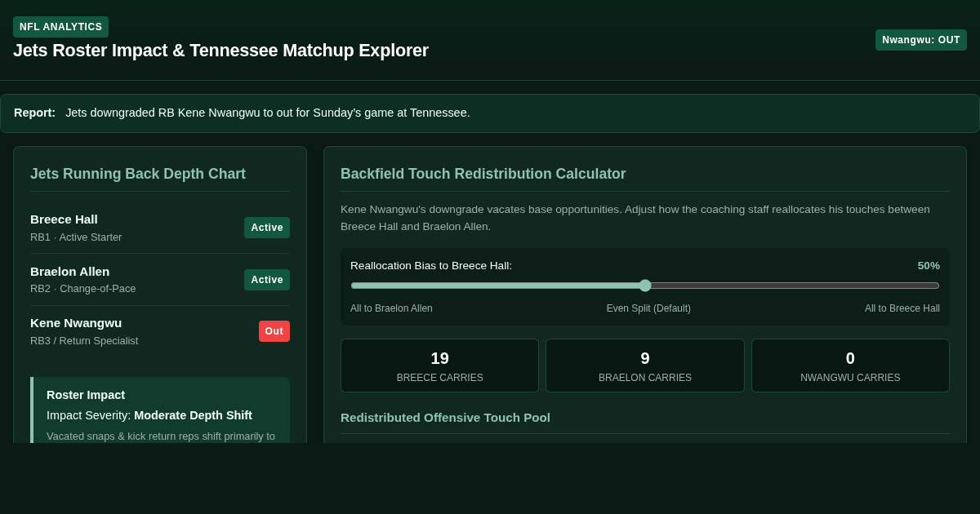Screen dimensions: 980x514
Task: Click Breece Hall's Active status badge
Action: tap(267, 228)
